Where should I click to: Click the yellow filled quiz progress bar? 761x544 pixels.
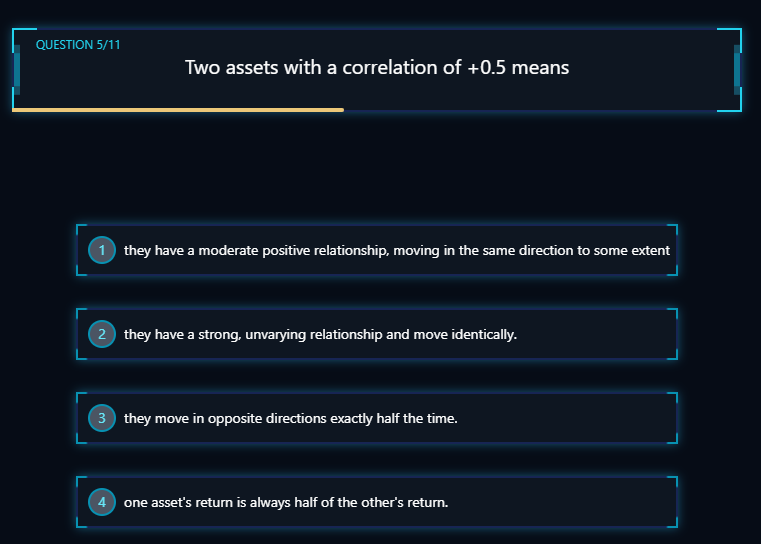point(178,110)
